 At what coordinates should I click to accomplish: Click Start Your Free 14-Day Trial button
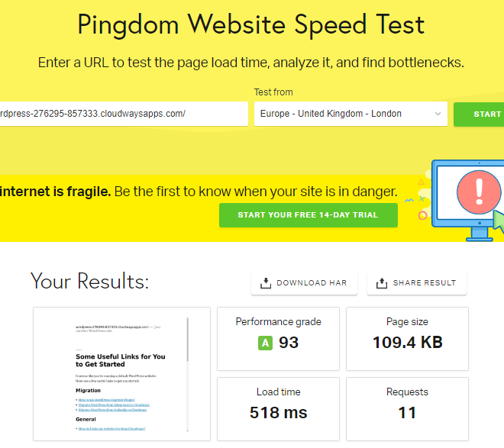pyautogui.click(x=309, y=215)
